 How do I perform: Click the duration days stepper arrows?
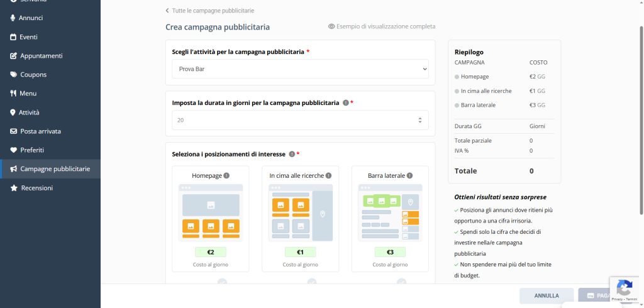(x=420, y=120)
